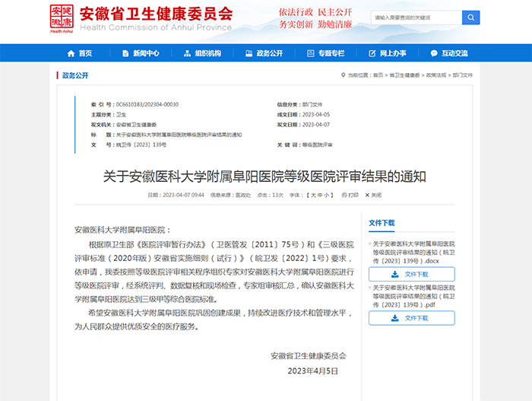
Task: Open 互动交流 interaction section
Action: [449, 53]
